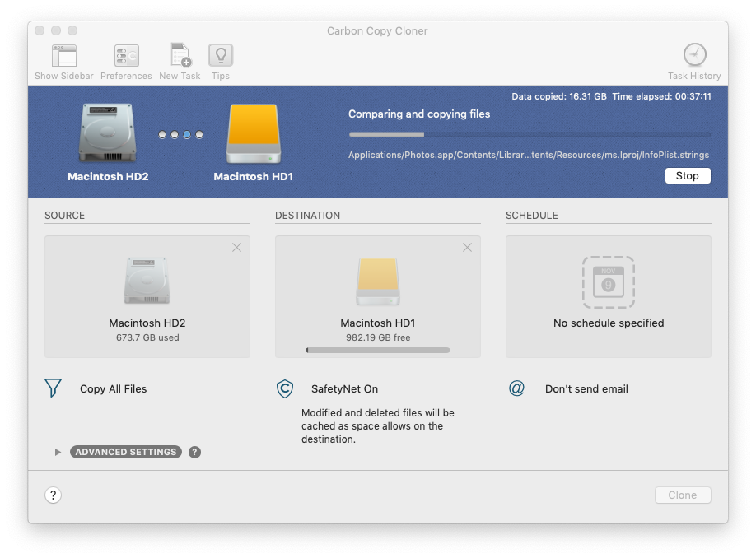The width and height of the screenshot is (756, 558).
Task: Click the ADVANCED SETTINGS pill button
Action: pos(126,452)
